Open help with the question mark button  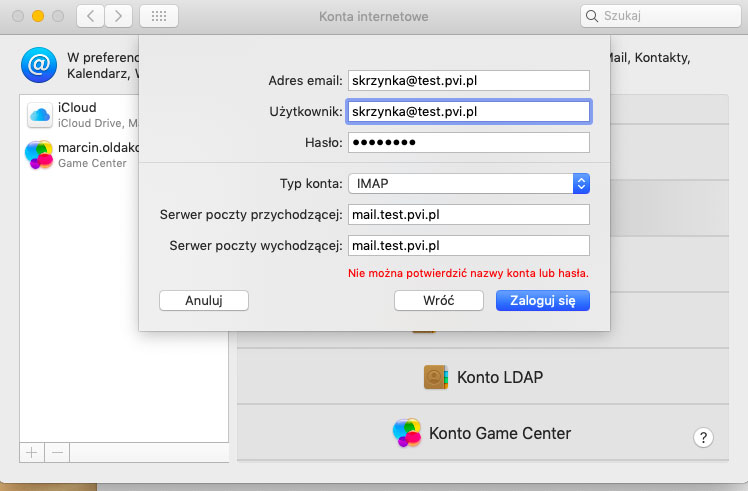[703, 438]
